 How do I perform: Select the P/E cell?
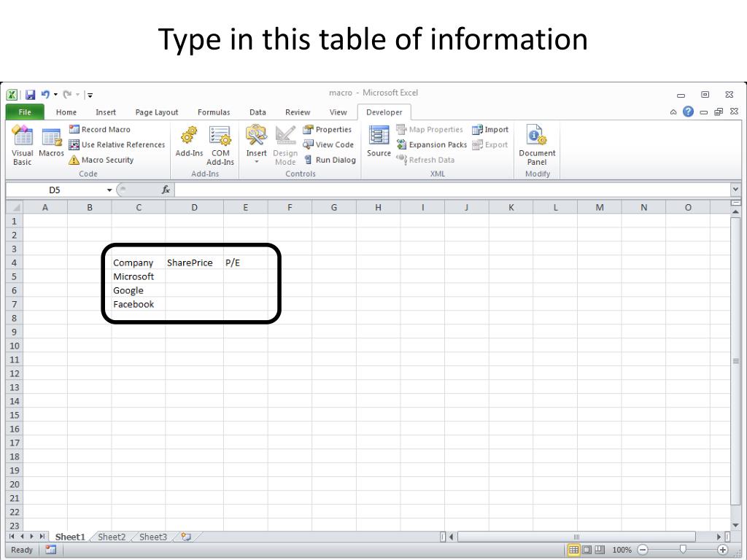(245, 262)
